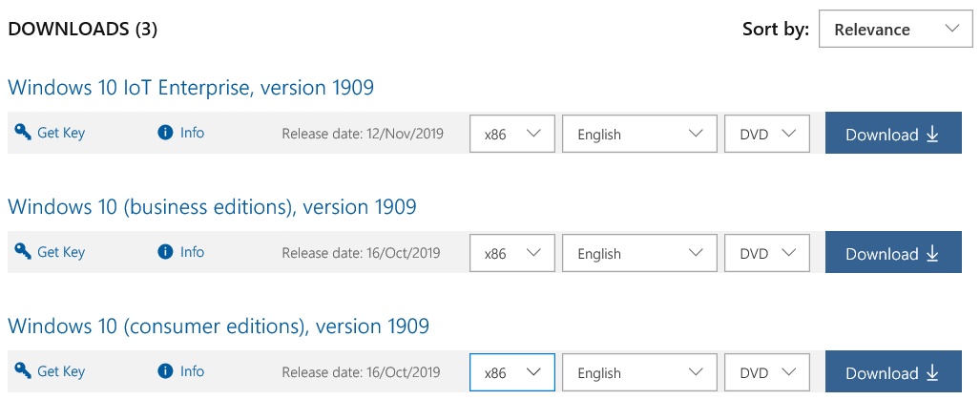
Task: Open DVD format dropdown for IoT Enterprise
Action: pos(767,133)
